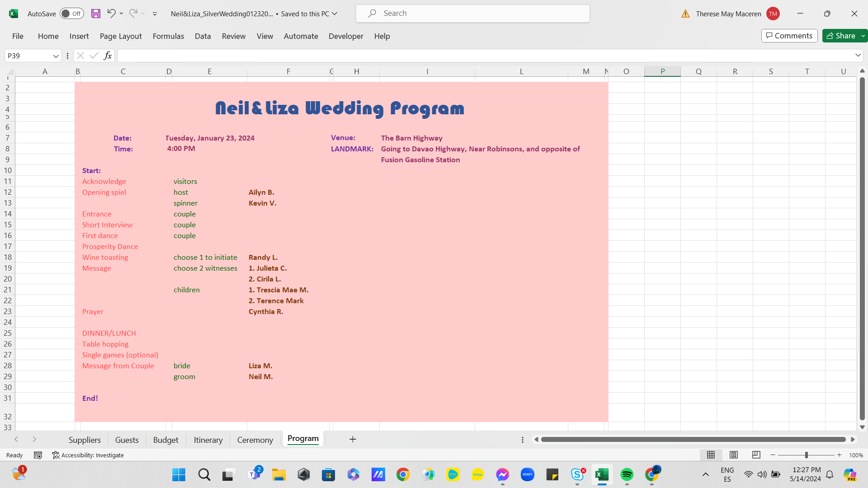Image resolution: width=868 pixels, height=488 pixels.
Task: Open the Customize Quick Access Toolbar dropdown
Action: (x=155, y=14)
